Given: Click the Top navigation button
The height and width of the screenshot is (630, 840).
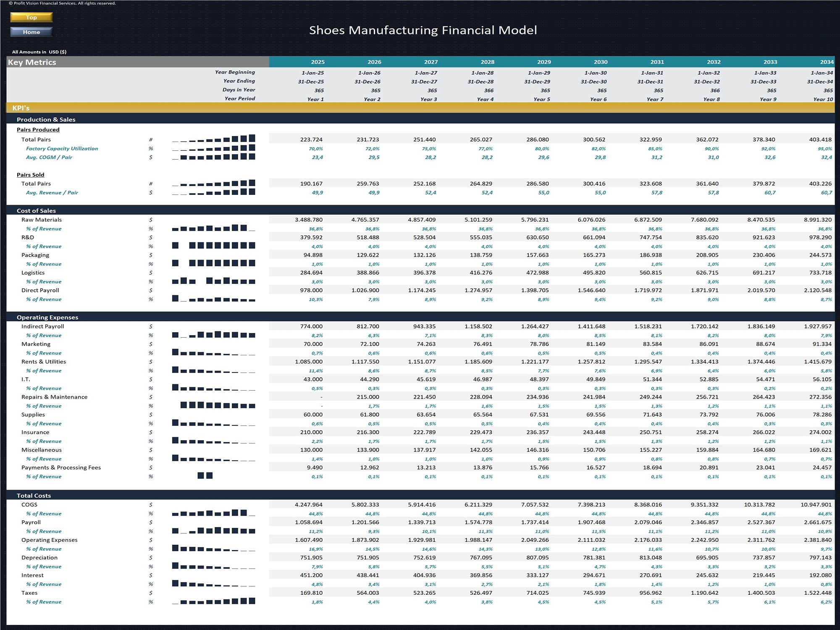Looking at the screenshot, I should (x=31, y=17).
